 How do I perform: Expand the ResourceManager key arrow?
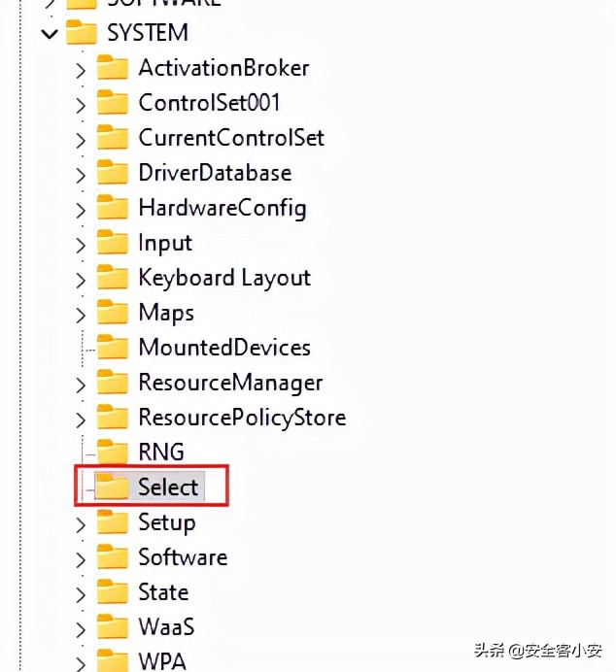pos(81,384)
